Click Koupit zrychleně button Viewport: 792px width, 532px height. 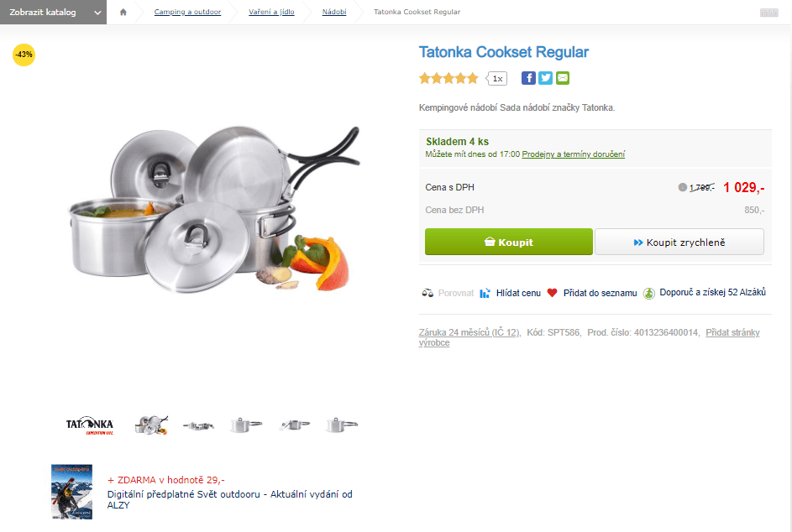pyautogui.click(x=679, y=242)
